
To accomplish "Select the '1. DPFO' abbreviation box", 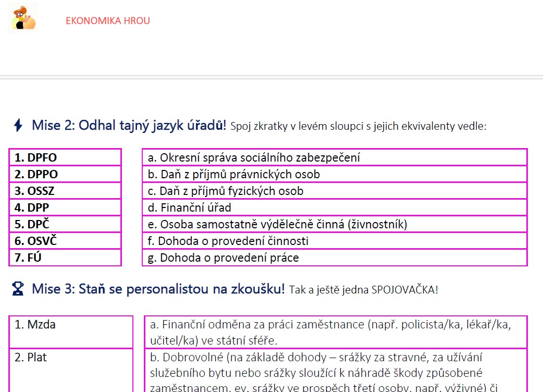I will (65, 157).
